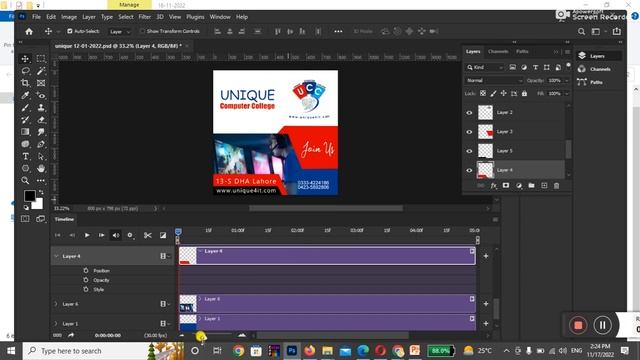Create a new layer group folder
This screenshot has height=360, width=640.
coord(531,186)
